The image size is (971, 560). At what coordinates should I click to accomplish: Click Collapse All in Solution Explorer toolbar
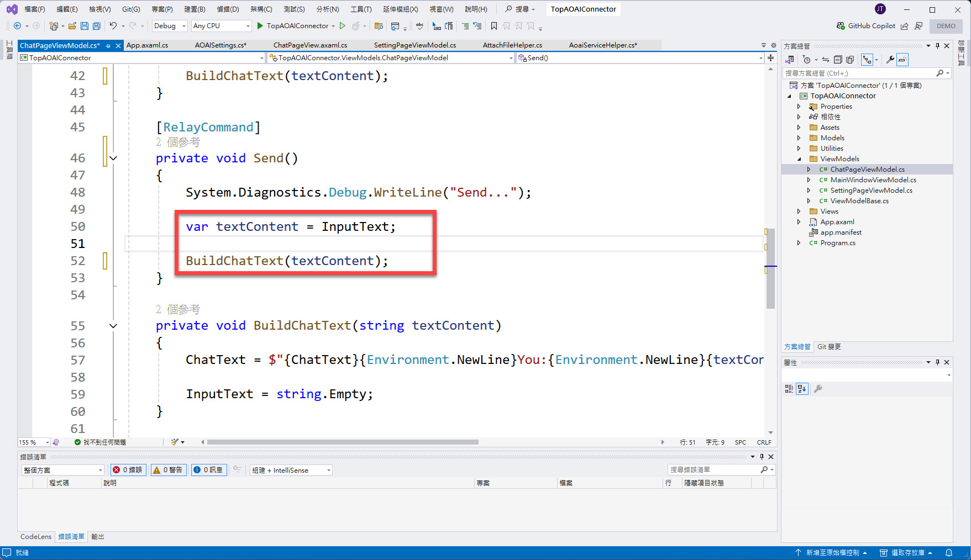(x=838, y=60)
